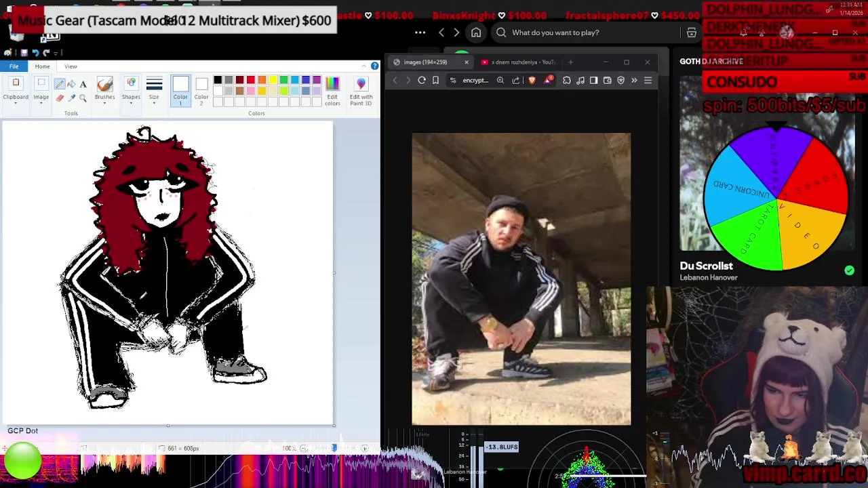Activate Color 1 in Paint
868x488 pixels.
180,91
